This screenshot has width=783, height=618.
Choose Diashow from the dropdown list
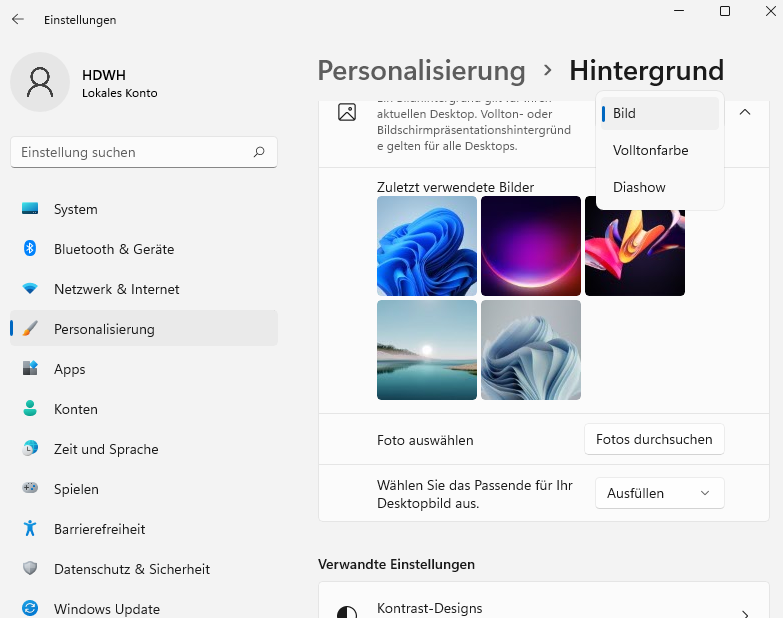[x=660, y=187]
